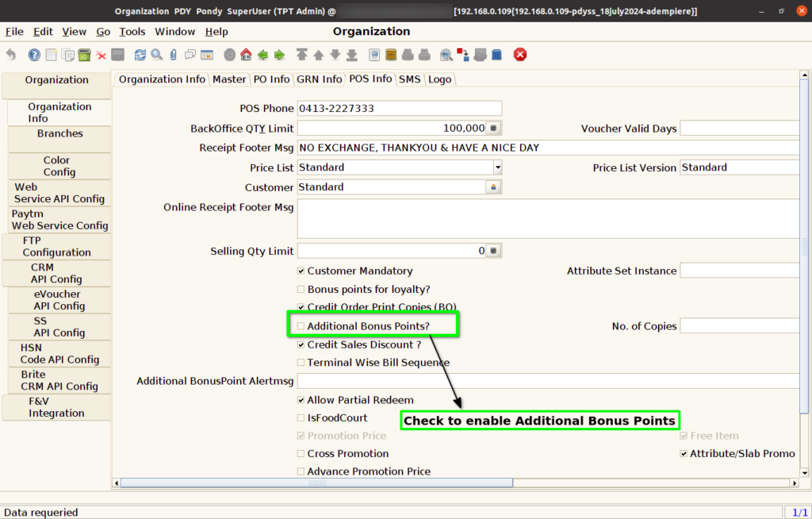Refresh the data using the Requery icon
The height and width of the screenshot is (519, 812).
point(140,55)
